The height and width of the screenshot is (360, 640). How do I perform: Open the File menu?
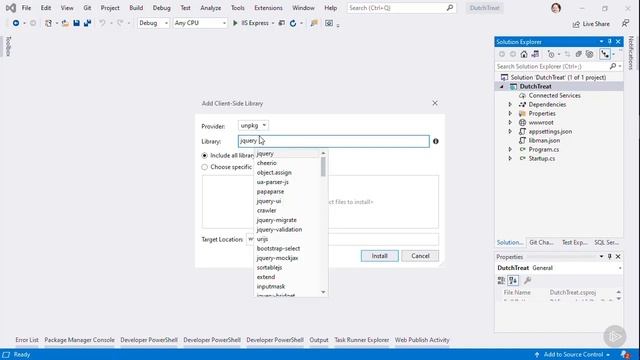click(x=26, y=8)
